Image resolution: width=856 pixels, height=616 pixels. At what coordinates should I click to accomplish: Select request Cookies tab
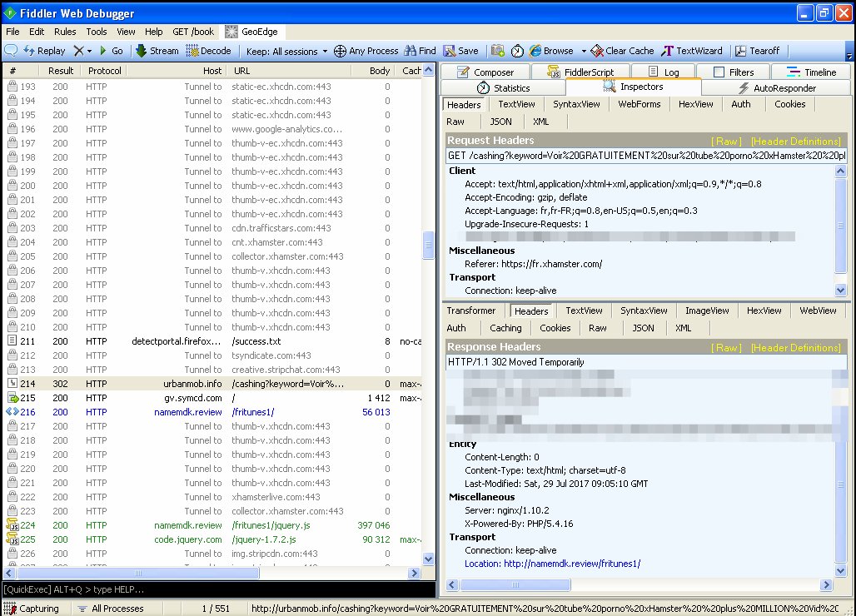(789, 104)
